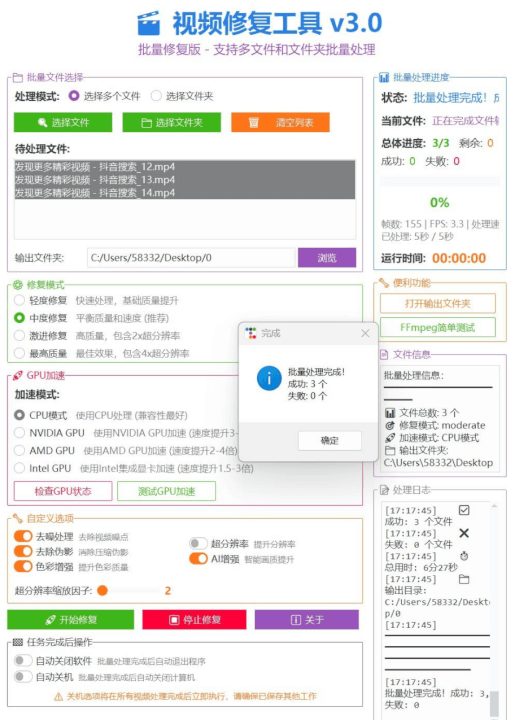
Task: Choose 激进修复 repair mode
Action: point(19,336)
